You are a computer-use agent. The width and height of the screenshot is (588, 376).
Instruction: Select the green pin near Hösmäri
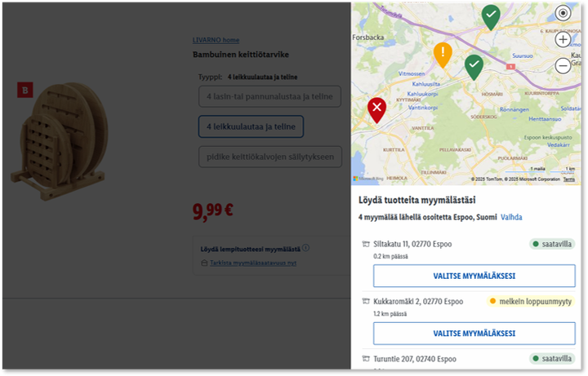pos(474,65)
